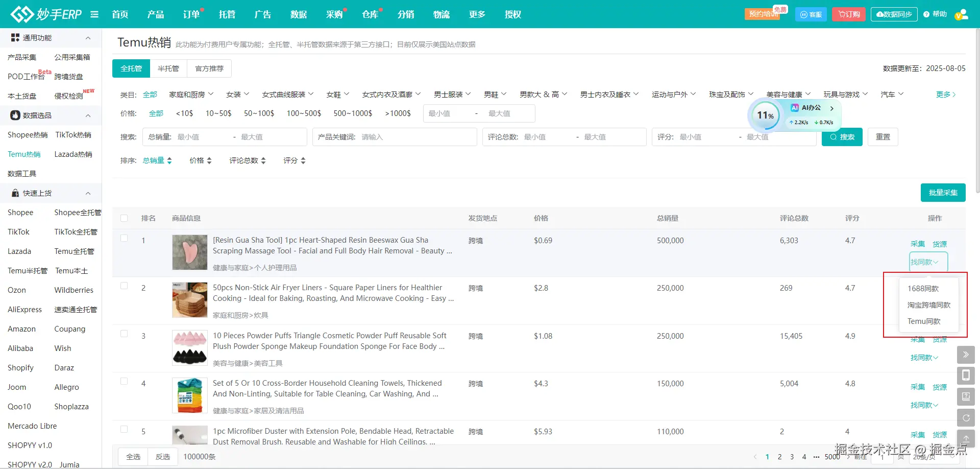Open the AI办公 widget arrow
This screenshot has width=980, height=469.
tap(832, 108)
